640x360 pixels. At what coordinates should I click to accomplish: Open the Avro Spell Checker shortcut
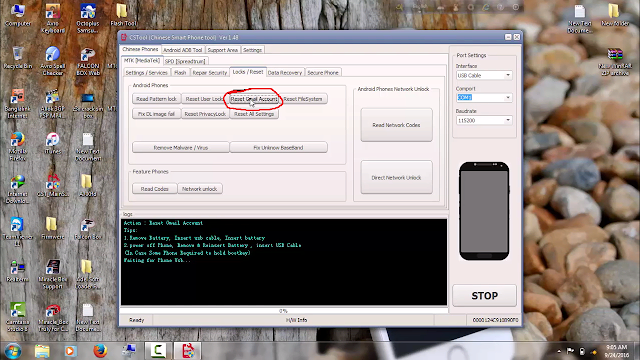pos(53,61)
